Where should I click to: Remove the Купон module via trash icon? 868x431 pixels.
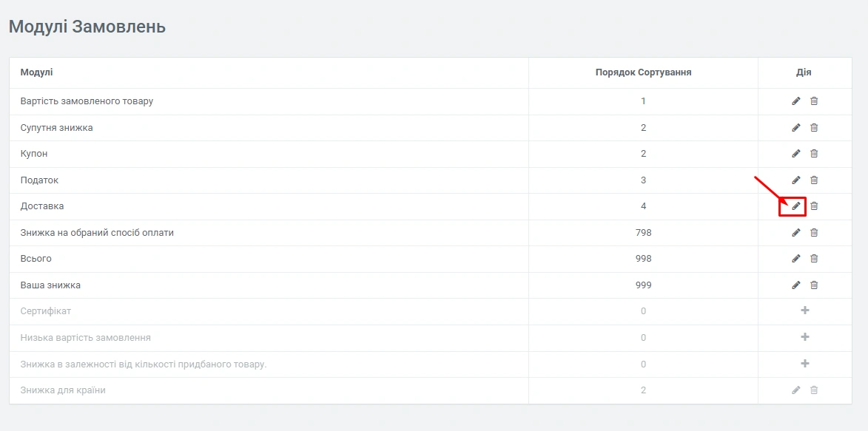point(814,154)
